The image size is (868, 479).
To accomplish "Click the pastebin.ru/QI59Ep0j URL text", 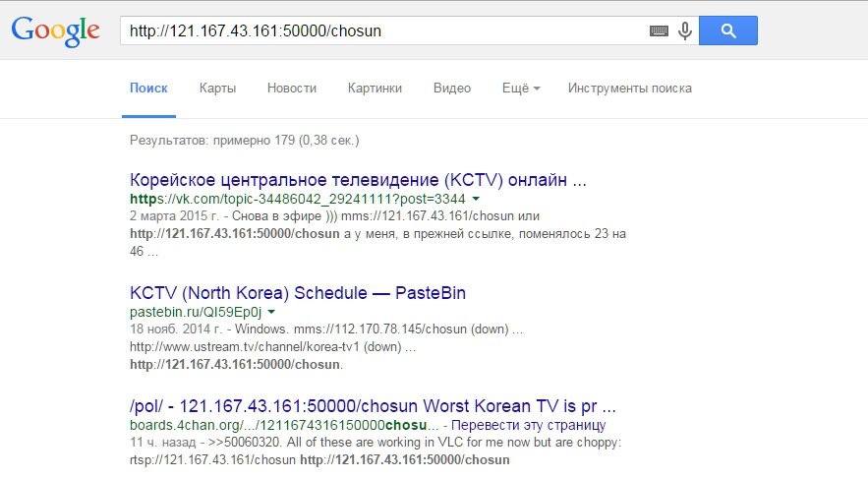I will [196, 312].
